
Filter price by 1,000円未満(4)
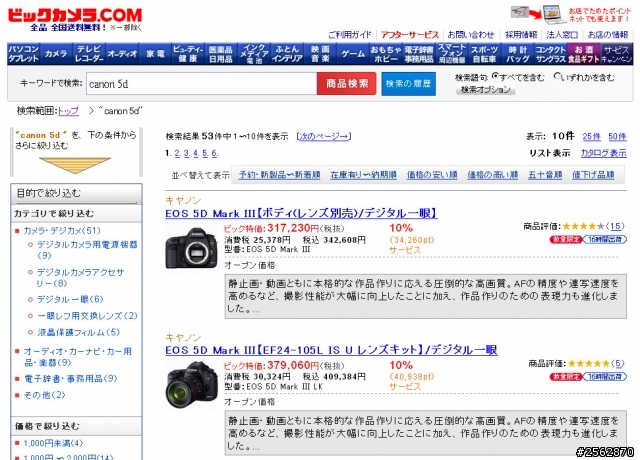[x=53, y=443]
